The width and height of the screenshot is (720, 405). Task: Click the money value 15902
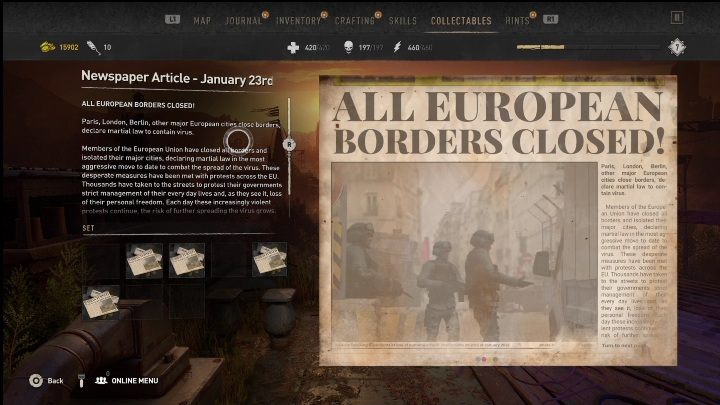click(69, 47)
